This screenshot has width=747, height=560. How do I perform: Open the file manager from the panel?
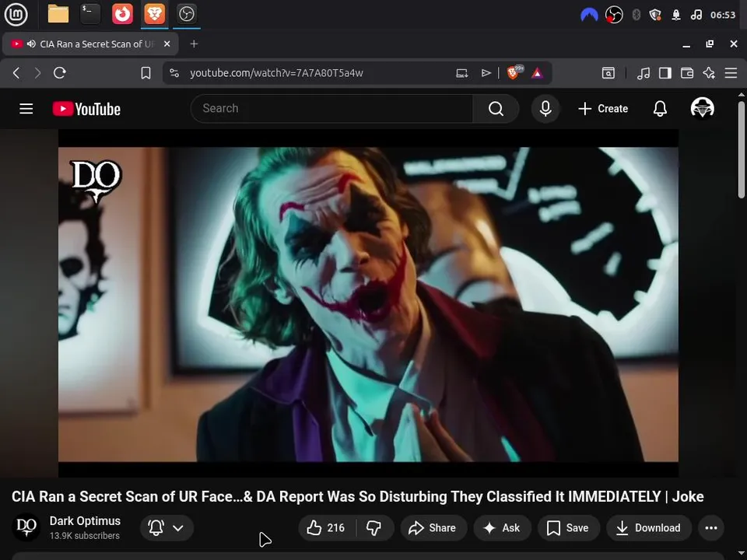[58, 14]
